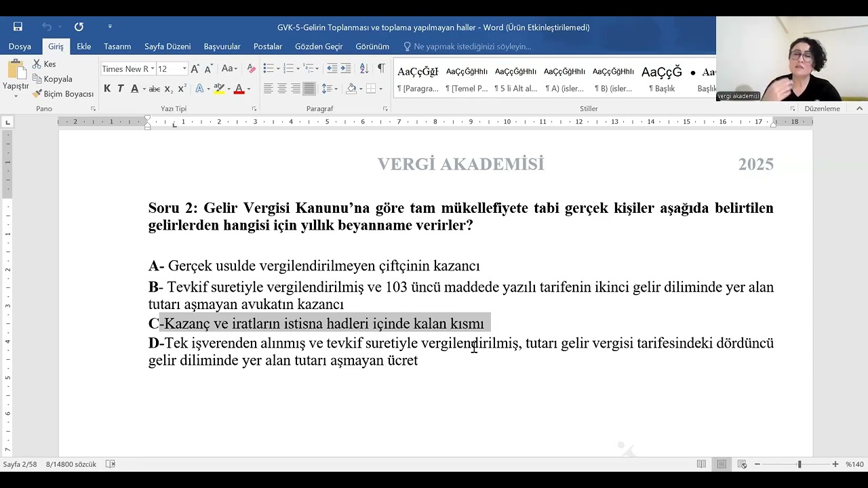Screen dimensions: 868x488
Task: Switch to the Sayfa Düzeni tab
Action: point(167,47)
